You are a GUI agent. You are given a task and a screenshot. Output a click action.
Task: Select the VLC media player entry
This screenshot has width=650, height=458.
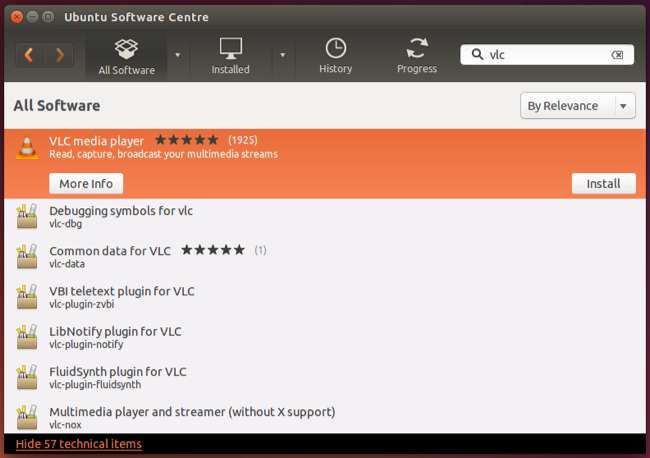click(325, 164)
